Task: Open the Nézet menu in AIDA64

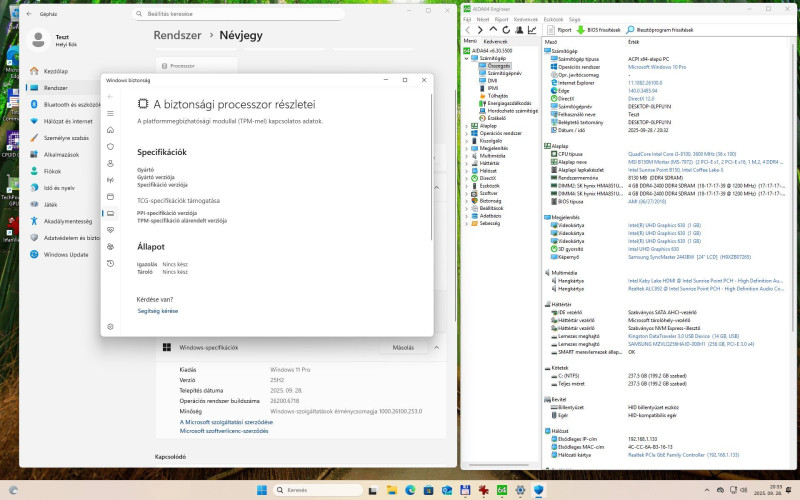Action: [x=483, y=19]
